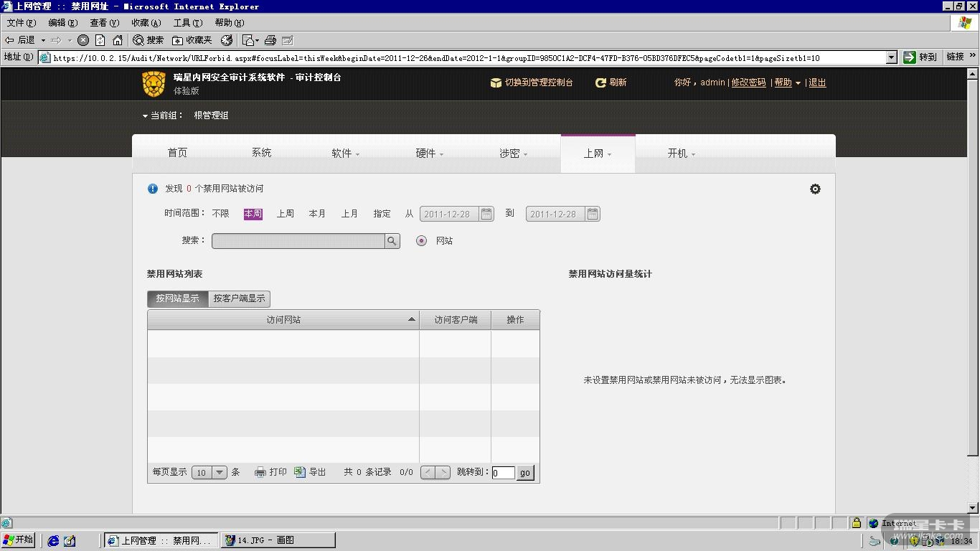Click the 跳转到 page number field
The image size is (980, 551).
click(504, 473)
